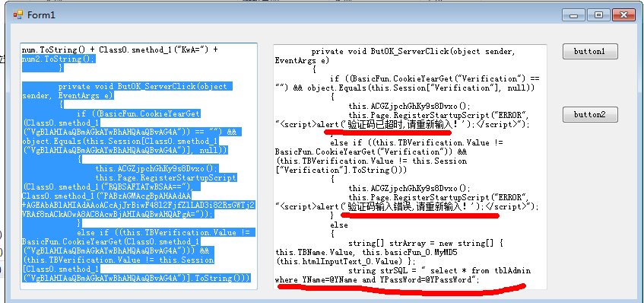
Task: Click inside the left obfuscated code textbox
Action: (x=139, y=166)
